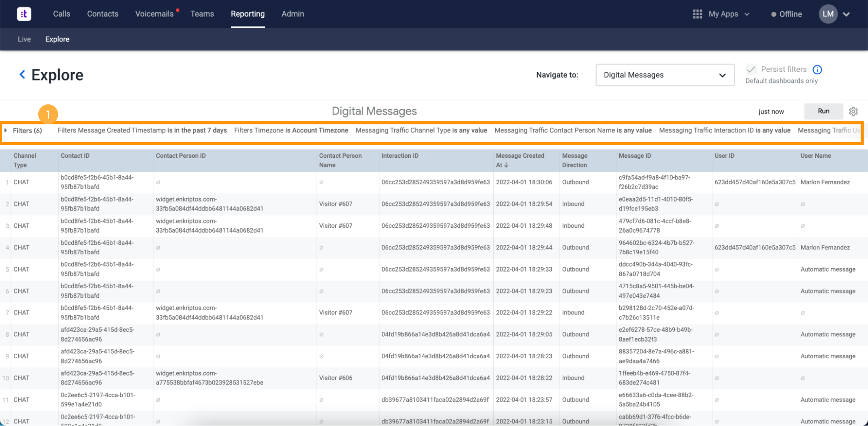
Task: Open the My Apps grid icon
Action: (697, 14)
